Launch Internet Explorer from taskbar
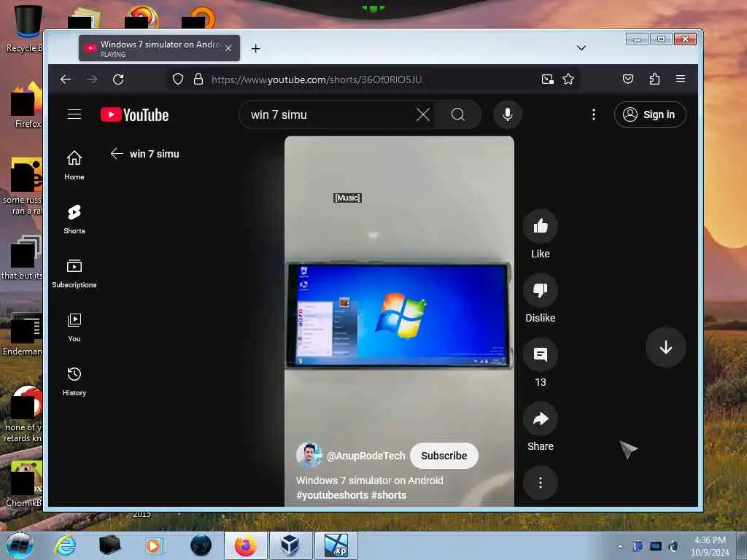Viewport: 747px width, 560px height. coord(65,545)
